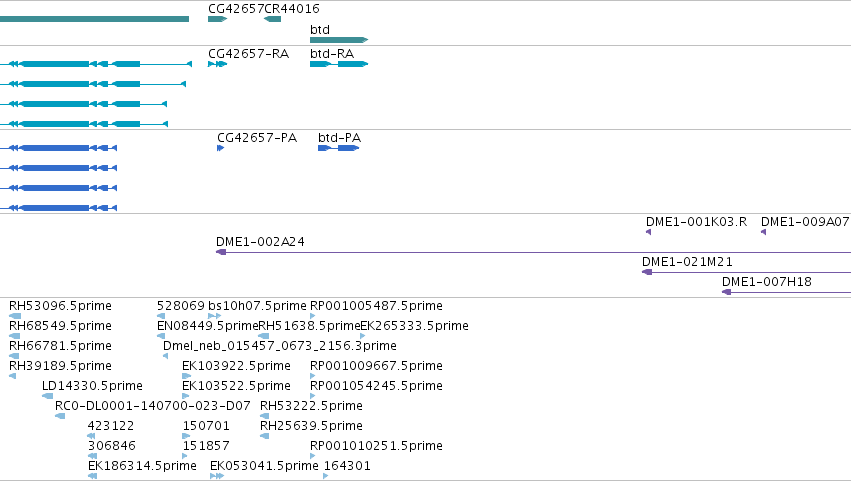Image resolution: width=851 pixels, height=481 pixels.
Task: Click the 150701 EST glyph
Action: pyautogui.click(x=186, y=436)
